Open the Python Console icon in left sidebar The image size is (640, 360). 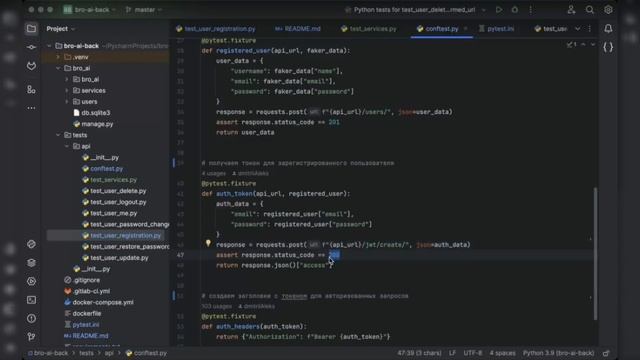tap(31, 244)
